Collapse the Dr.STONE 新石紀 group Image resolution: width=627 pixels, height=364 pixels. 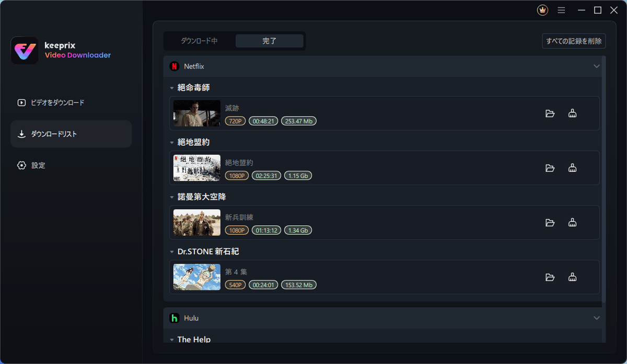[172, 252]
